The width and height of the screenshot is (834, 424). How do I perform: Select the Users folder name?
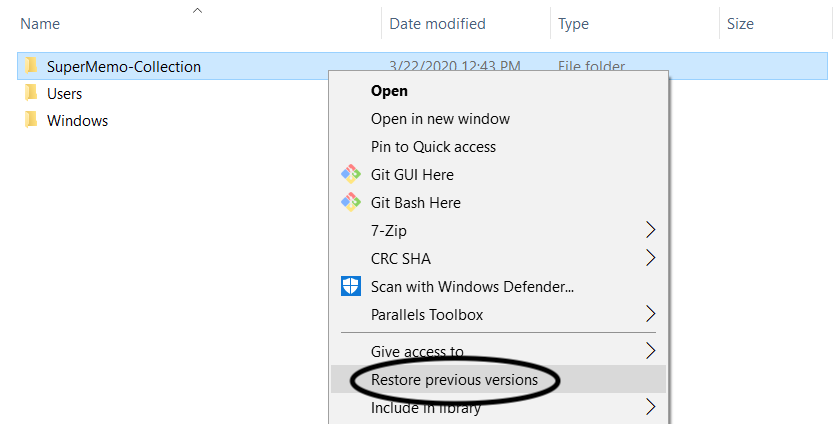click(x=64, y=94)
